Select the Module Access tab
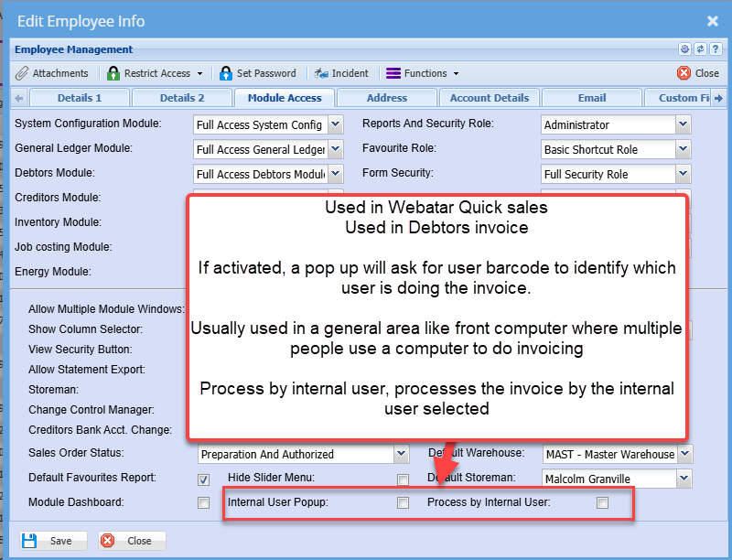The image size is (732, 560). click(x=285, y=98)
